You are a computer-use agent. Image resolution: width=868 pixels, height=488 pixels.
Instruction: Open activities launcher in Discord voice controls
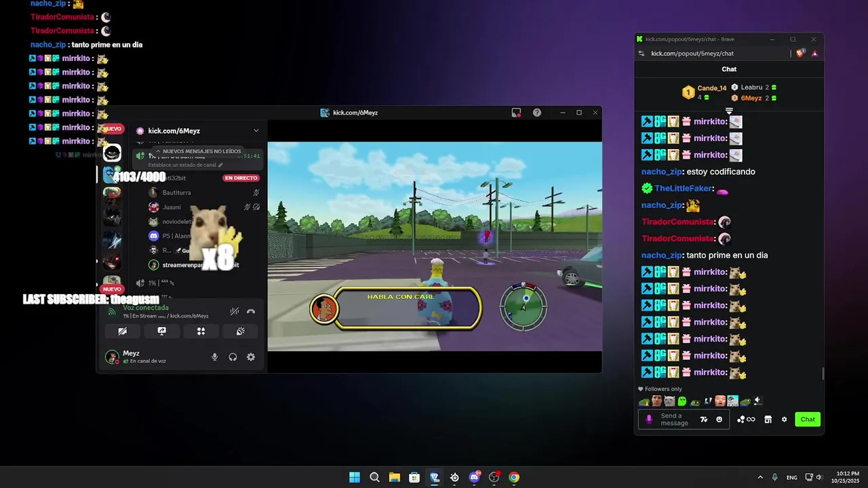click(201, 331)
